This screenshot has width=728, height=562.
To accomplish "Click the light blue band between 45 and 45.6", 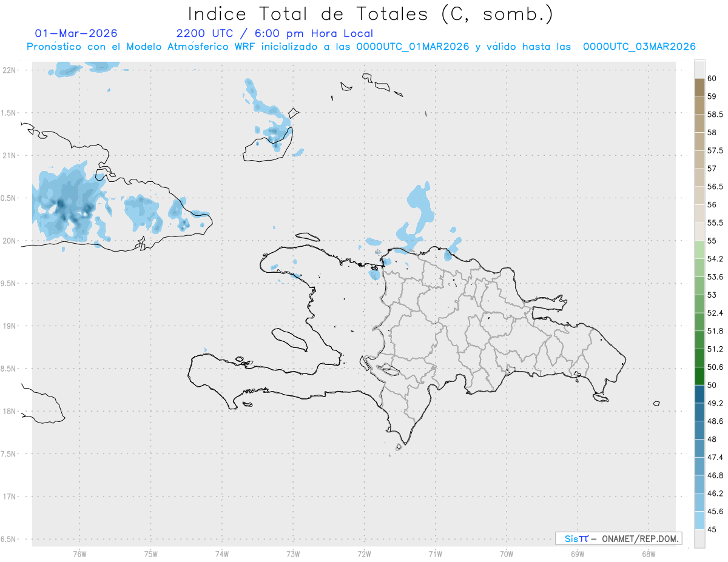I will pos(699,521).
